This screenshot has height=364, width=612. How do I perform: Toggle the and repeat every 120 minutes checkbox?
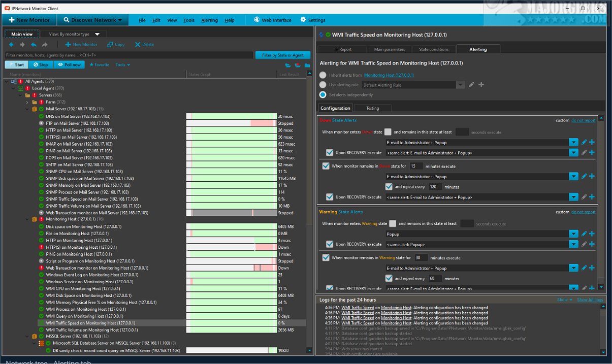click(x=389, y=187)
